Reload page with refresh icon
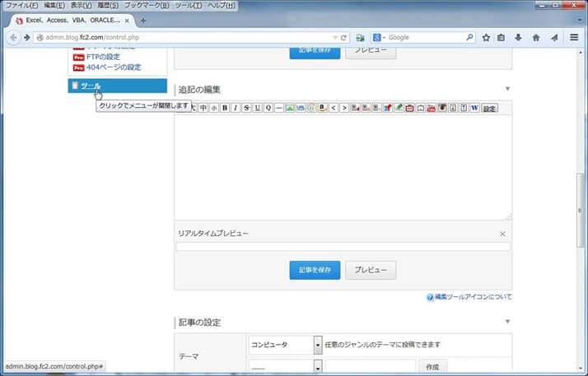Screen dimensions: 588x376 tap(343, 38)
